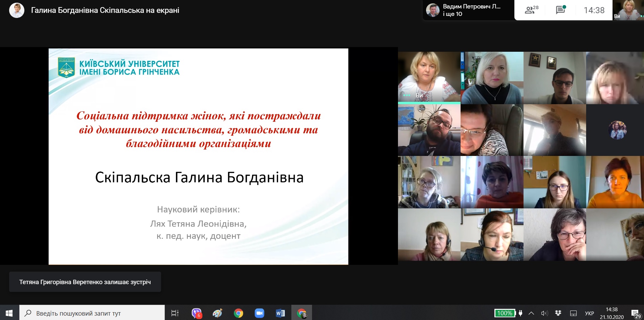
Task: Open Microsoft Word from the taskbar
Action: point(280,313)
